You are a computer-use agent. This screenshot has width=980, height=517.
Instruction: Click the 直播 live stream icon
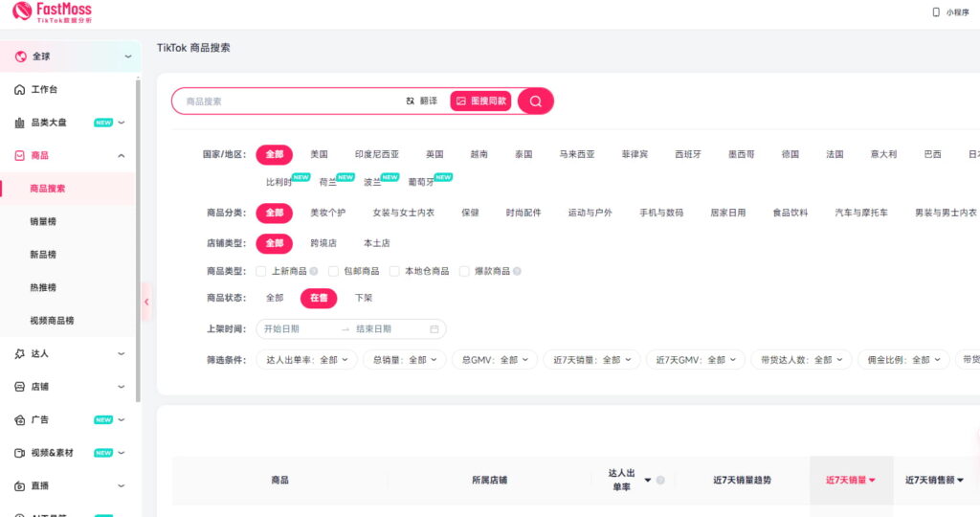pos(19,485)
